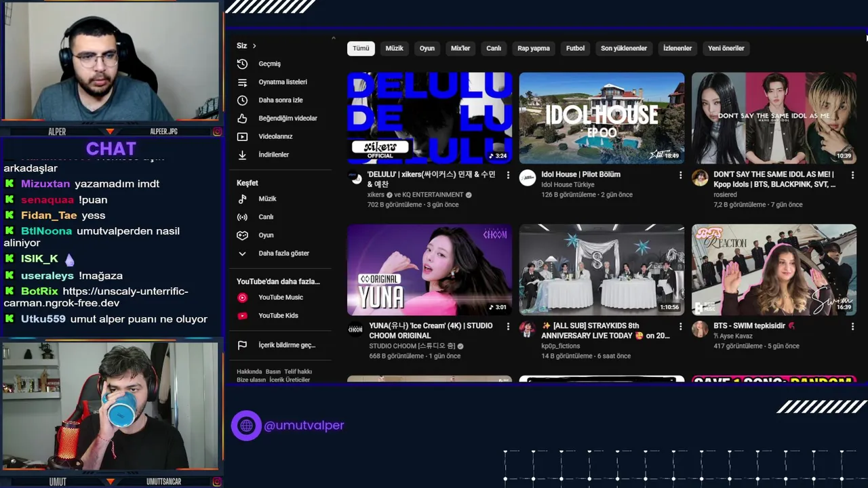Viewport: 868px width, 488px height.
Task: Open xikers channel avatar under DELULU video
Action: pos(355,178)
